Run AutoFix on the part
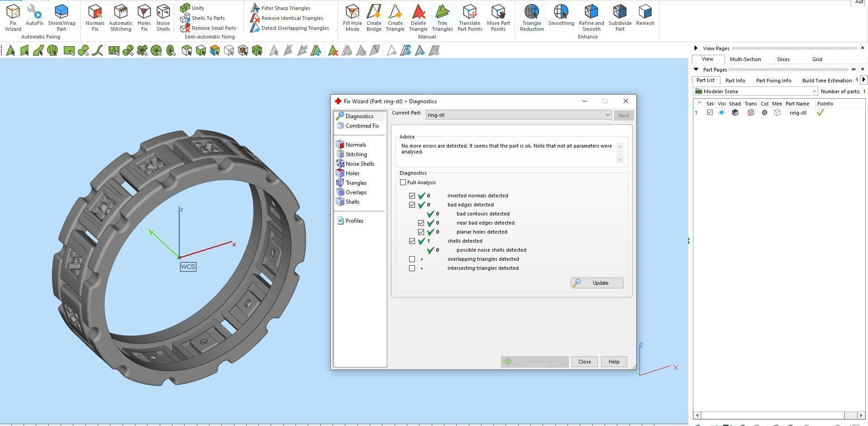 coord(34,15)
